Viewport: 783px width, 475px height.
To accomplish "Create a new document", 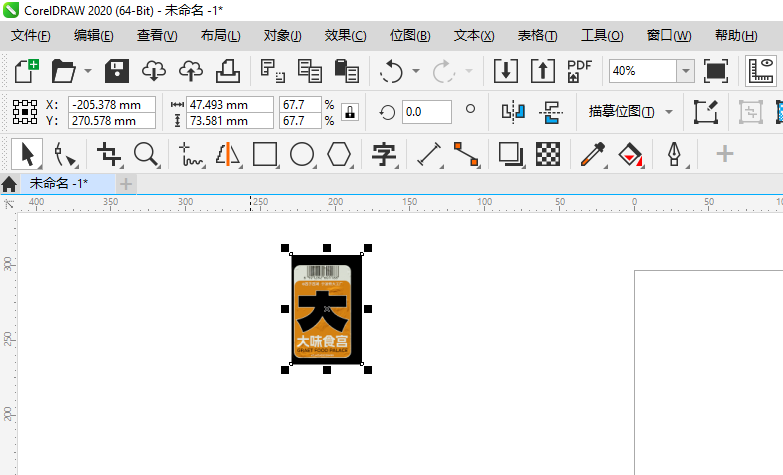I will point(26,71).
